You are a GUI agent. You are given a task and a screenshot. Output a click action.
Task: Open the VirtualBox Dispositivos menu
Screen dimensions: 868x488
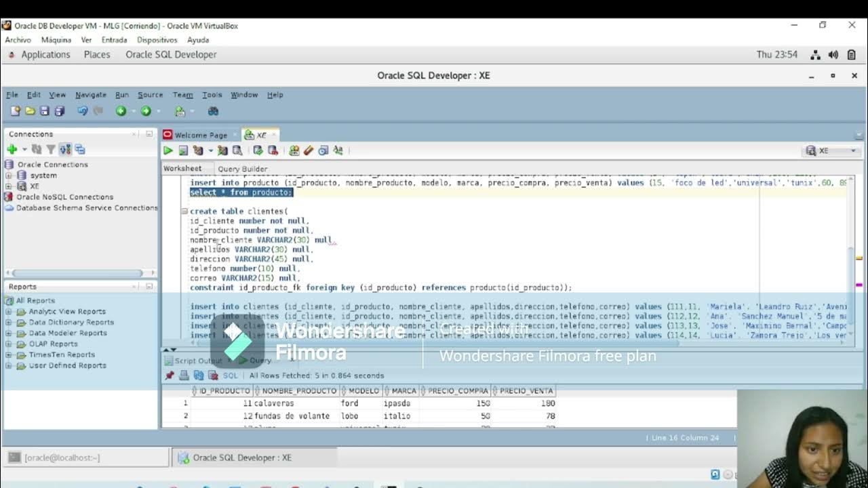157,40
